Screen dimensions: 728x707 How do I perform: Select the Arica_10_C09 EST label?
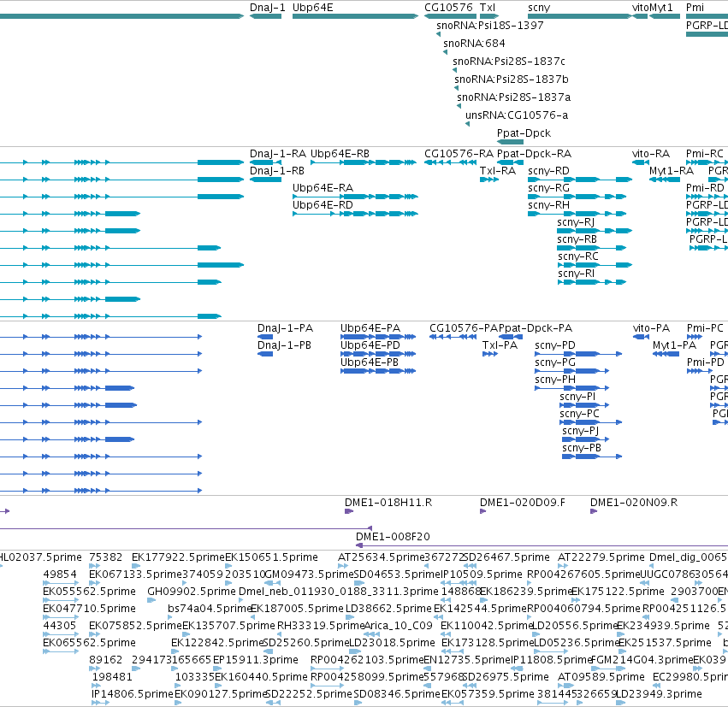pyautogui.click(x=399, y=626)
